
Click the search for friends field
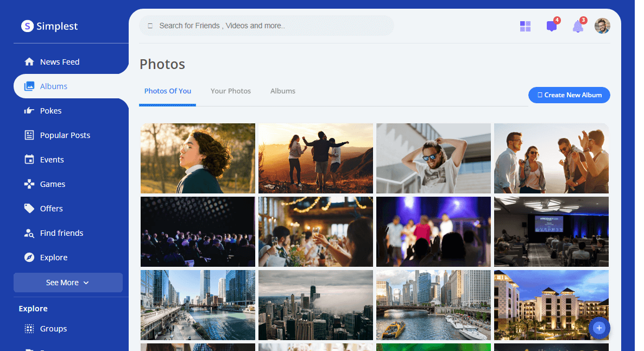[x=266, y=26]
